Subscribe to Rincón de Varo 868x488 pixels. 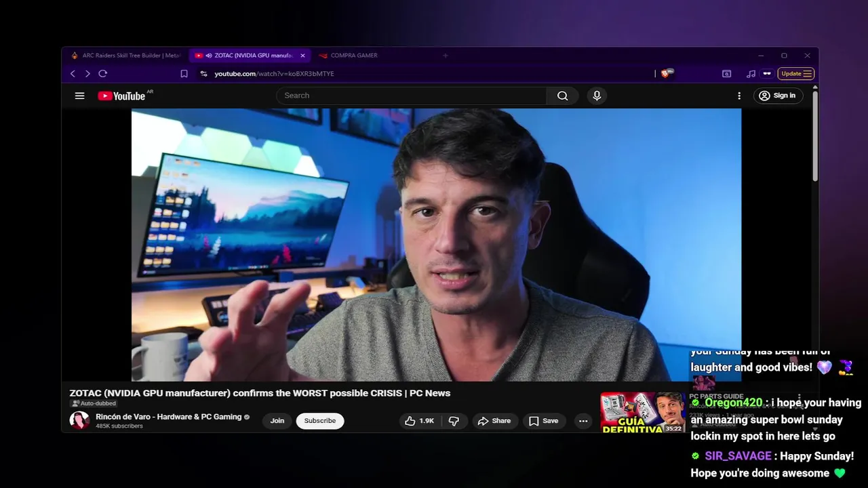[x=320, y=421]
